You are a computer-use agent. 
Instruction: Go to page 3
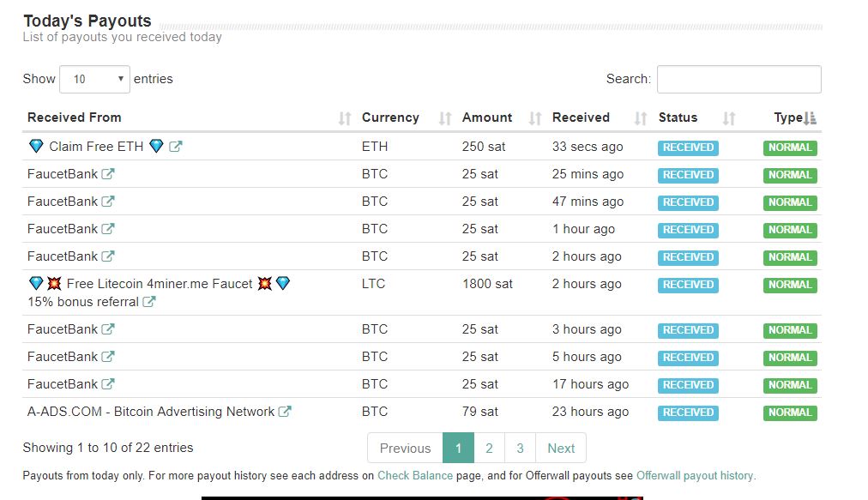pos(521,448)
